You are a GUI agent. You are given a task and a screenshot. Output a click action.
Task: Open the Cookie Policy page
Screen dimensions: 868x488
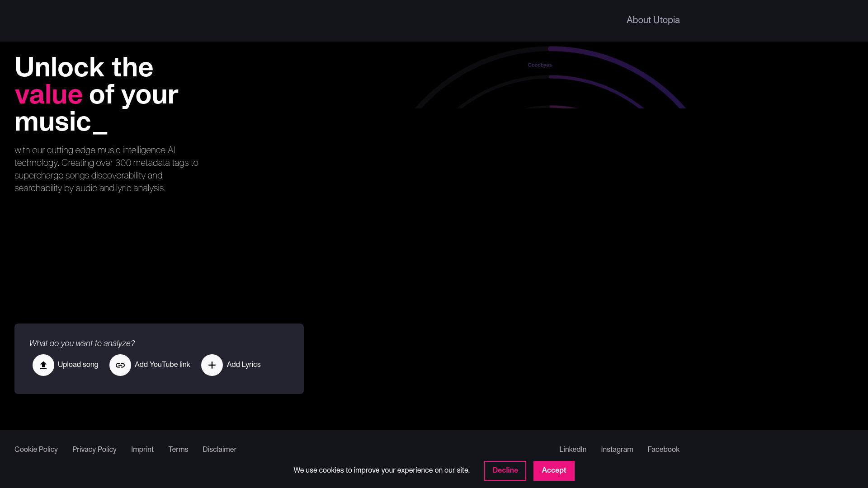tap(36, 449)
